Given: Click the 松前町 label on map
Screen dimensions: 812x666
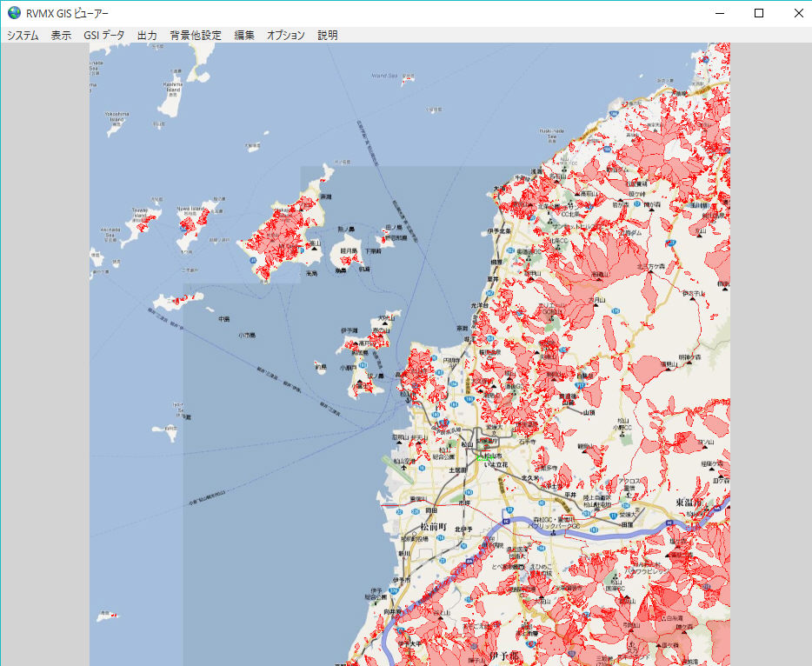Looking at the screenshot, I should pyautogui.click(x=432, y=527).
